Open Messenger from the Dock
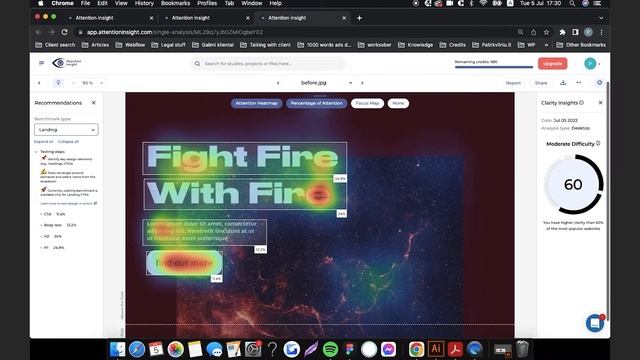Screen dimensions: 640x360 pos(388,349)
